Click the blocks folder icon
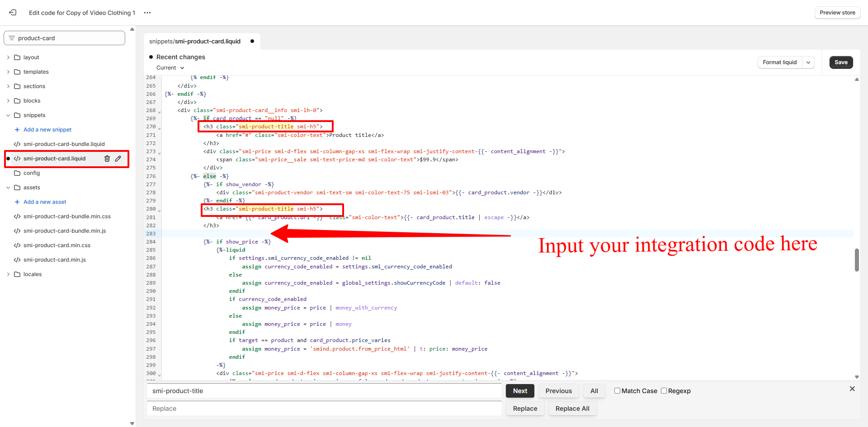 click(x=17, y=101)
